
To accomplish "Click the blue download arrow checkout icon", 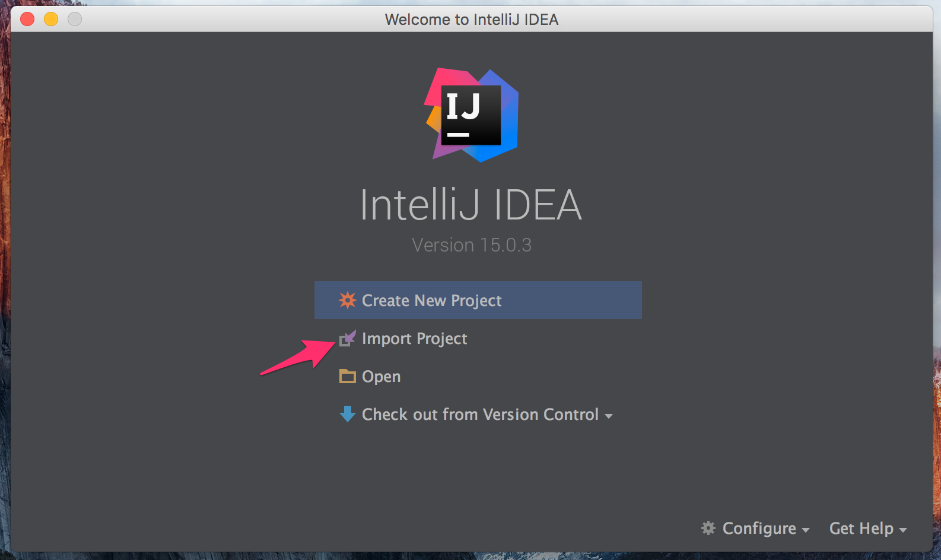I will pos(347,414).
